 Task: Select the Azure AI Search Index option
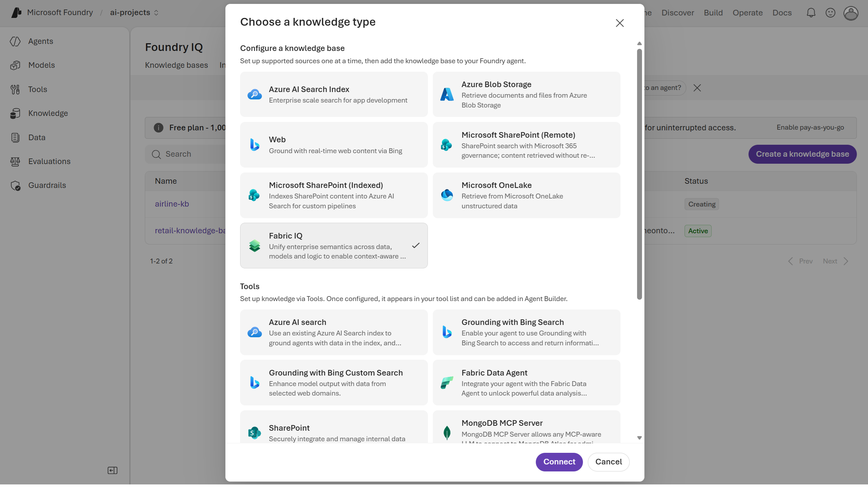point(334,94)
